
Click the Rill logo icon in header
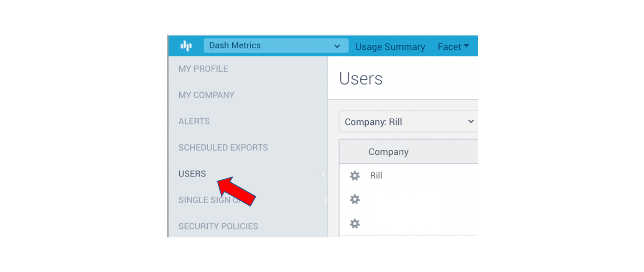pos(186,46)
